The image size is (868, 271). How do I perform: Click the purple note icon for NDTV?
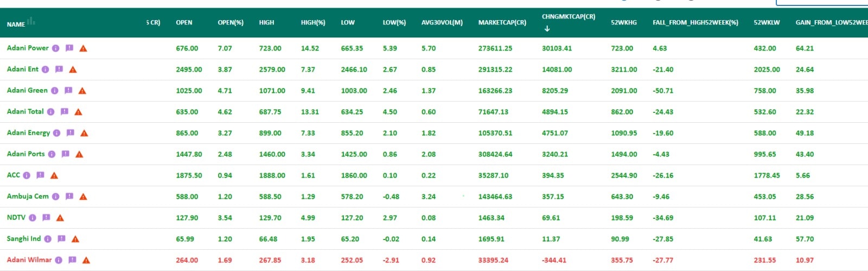[46, 217]
